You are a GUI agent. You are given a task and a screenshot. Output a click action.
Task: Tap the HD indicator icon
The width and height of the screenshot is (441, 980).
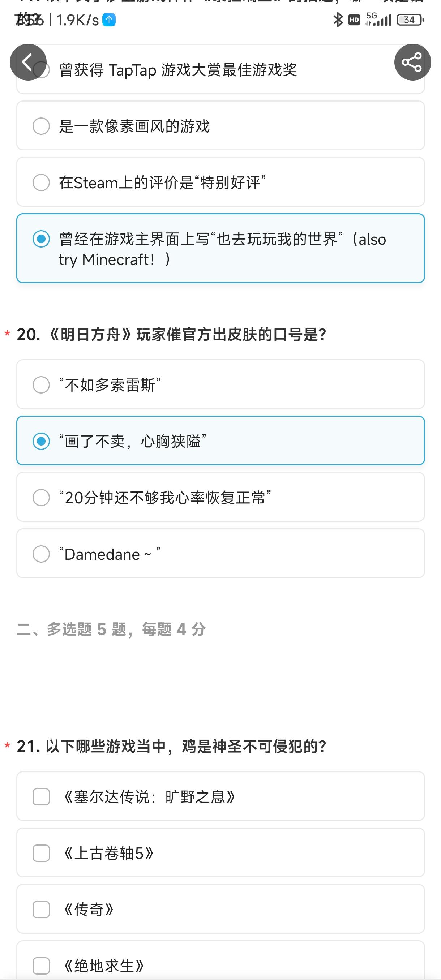(x=354, y=20)
